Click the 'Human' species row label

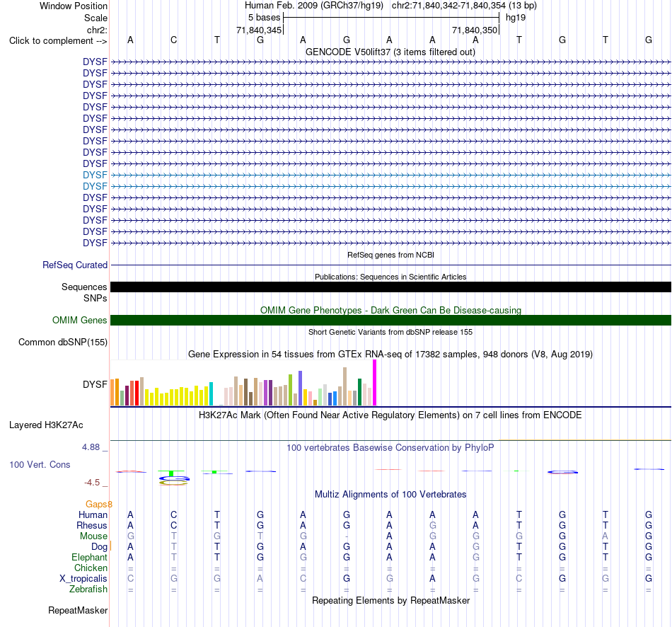[93, 514]
